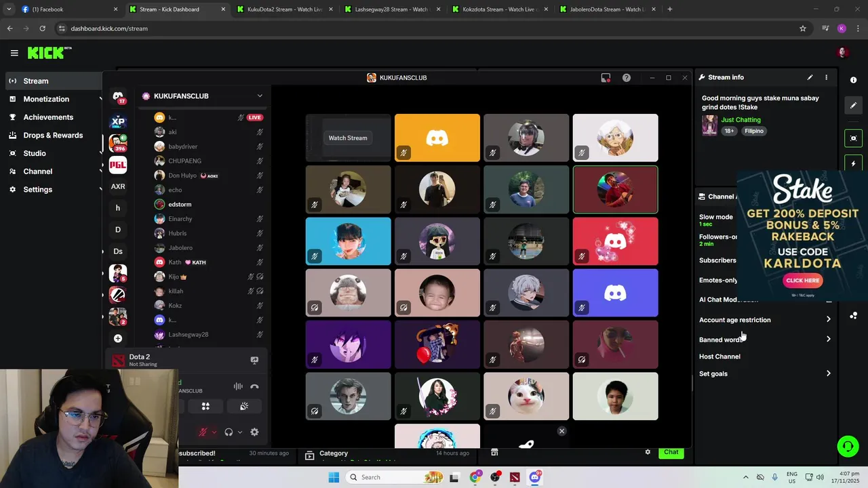This screenshot has height=488, width=868.
Task: Open Windows Start menu
Action: (334, 477)
